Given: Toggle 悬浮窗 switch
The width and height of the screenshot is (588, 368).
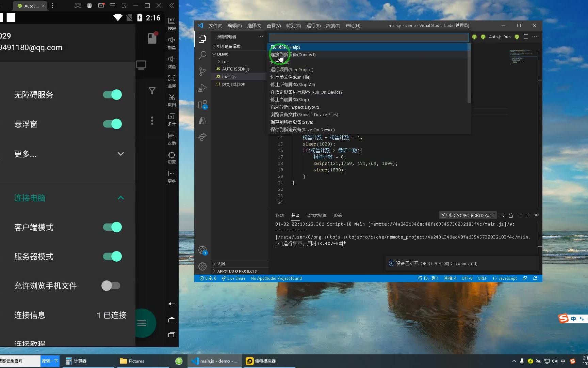Looking at the screenshot, I should (x=113, y=124).
